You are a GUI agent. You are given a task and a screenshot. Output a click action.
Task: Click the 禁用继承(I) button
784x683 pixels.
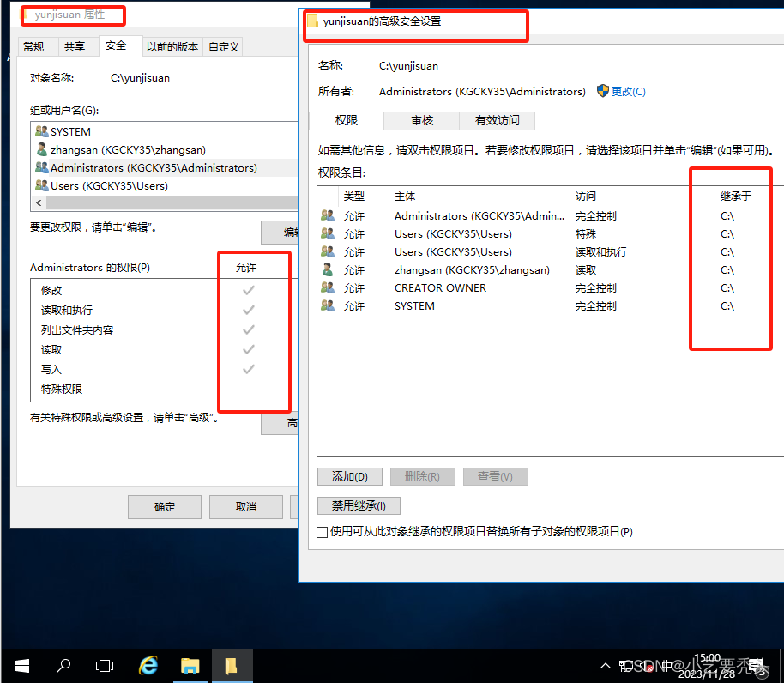[359, 506]
